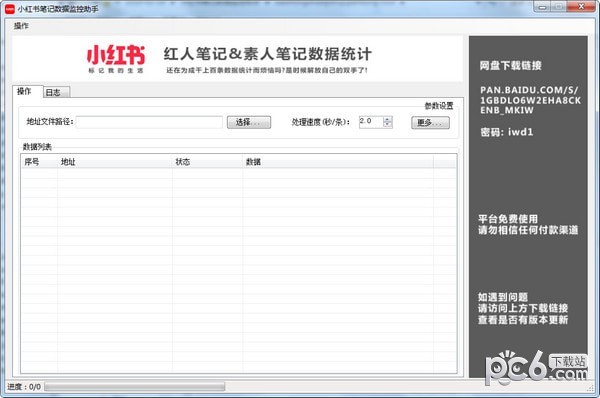Click the 数据列表 group label

(37, 147)
